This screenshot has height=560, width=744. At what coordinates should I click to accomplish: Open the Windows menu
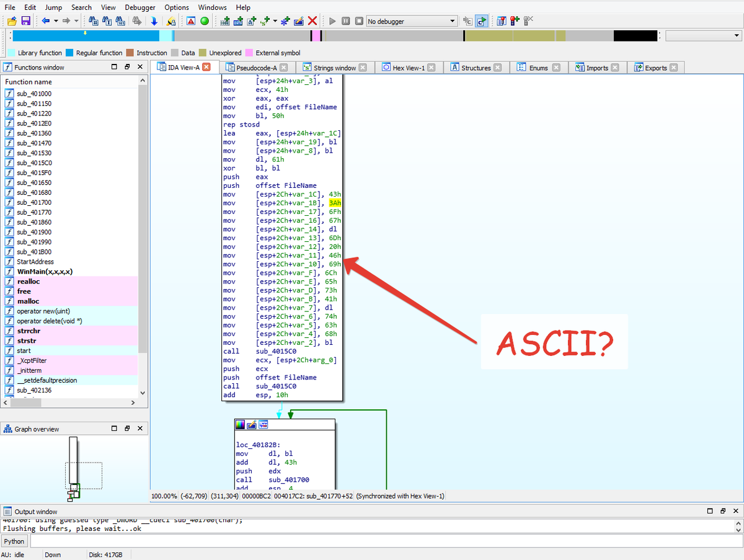tap(213, 7)
